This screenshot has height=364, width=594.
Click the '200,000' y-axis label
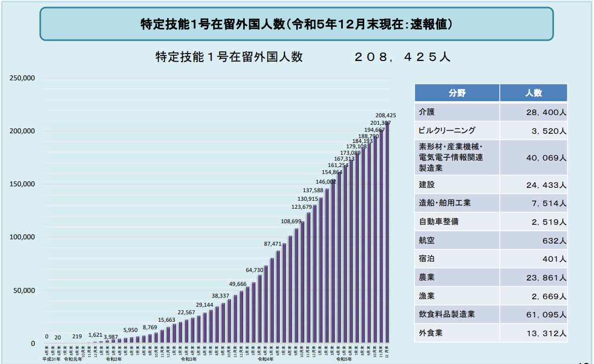tap(22, 131)
